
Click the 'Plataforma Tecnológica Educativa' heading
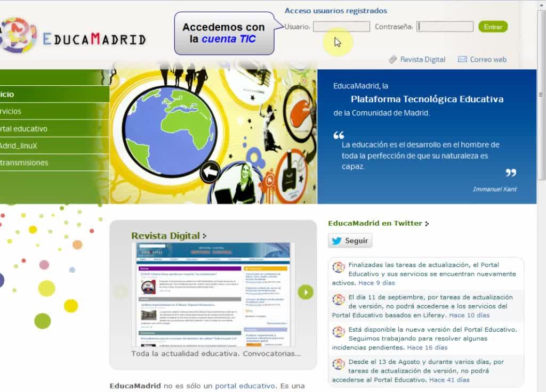point(427,99)
